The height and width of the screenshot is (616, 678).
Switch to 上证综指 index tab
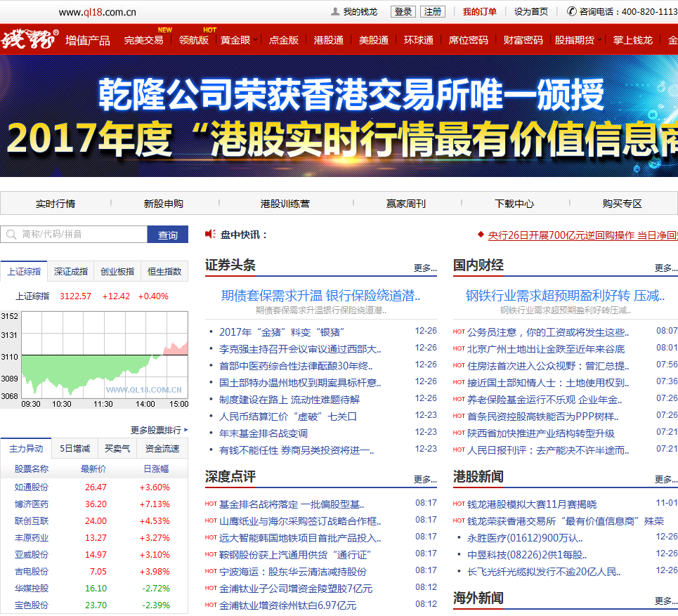tap(24, 271)
